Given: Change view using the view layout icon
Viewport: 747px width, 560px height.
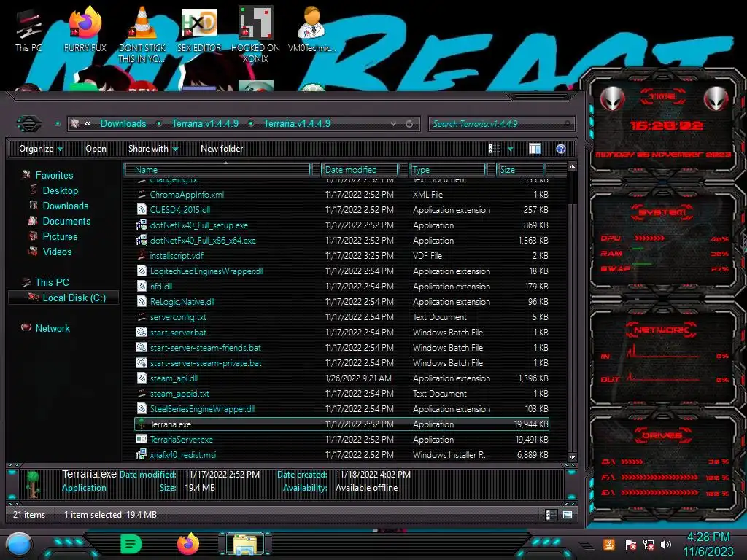Looking at the screenshot, I should [494, 149].
